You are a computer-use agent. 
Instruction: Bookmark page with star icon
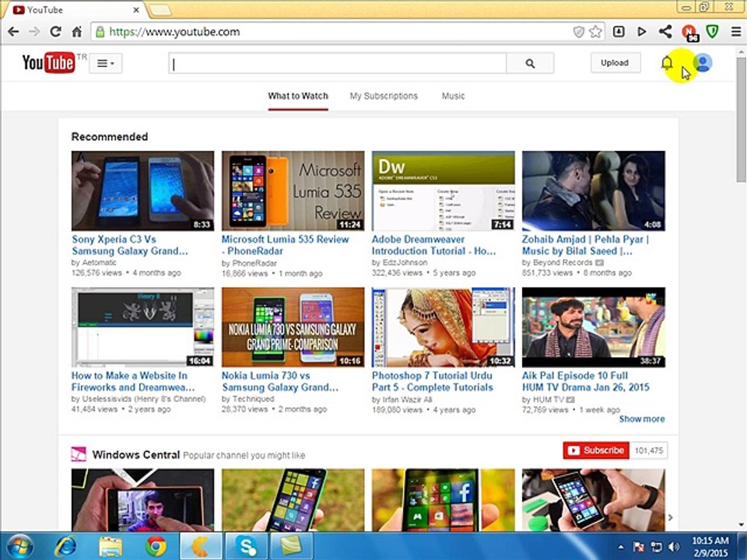tap(595, 32)
